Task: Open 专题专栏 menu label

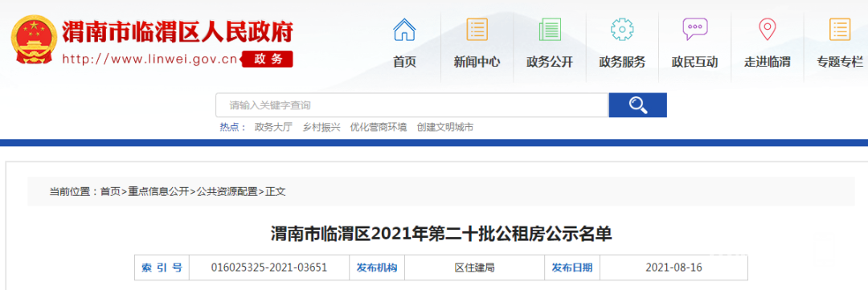Action: pyautogui.click(x=840, y=62)
